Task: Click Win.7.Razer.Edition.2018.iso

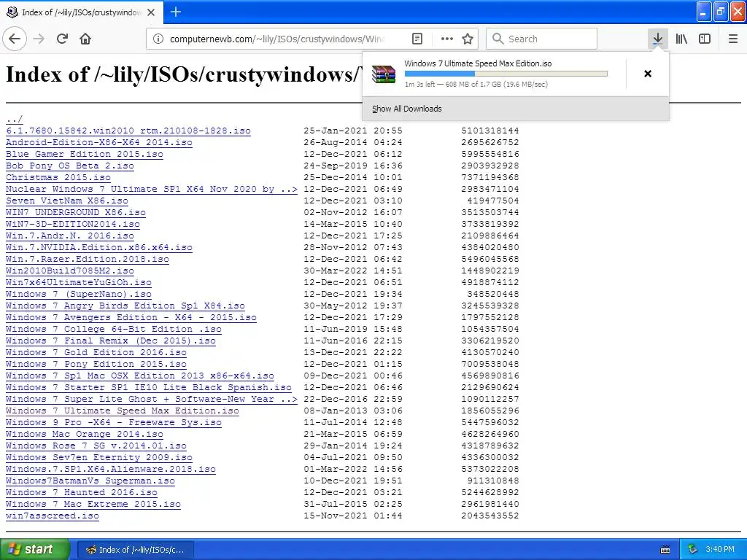Action: tap(88, 259)
